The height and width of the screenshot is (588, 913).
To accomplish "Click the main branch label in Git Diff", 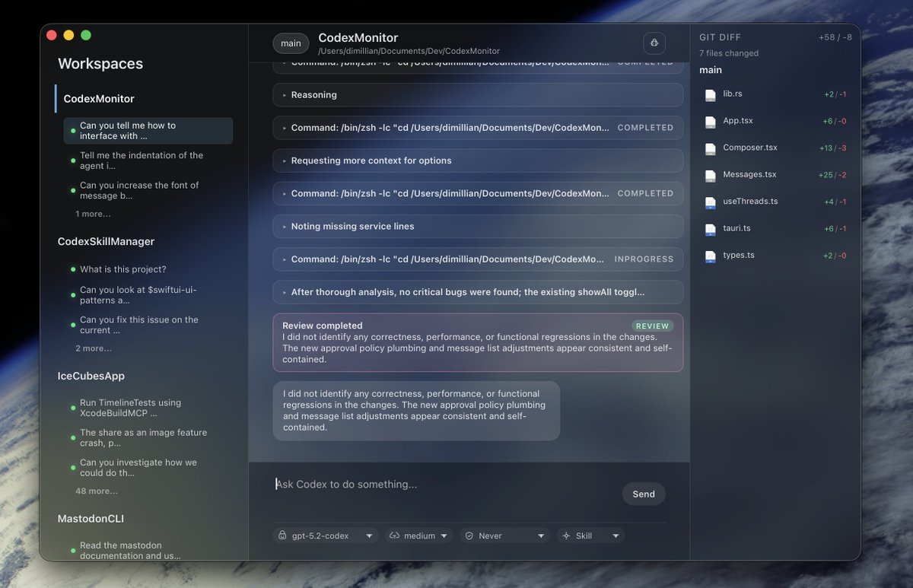I will pyautogui.click(x=711, y=70).
